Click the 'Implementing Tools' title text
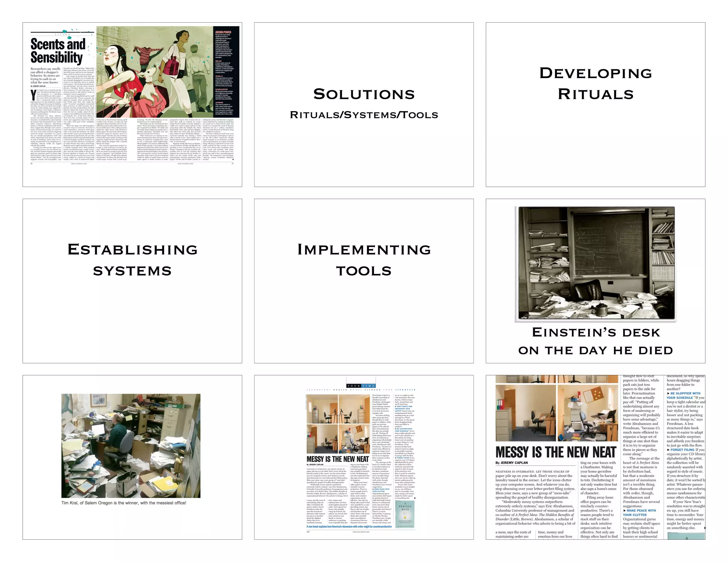Viewport: 728px width, 562px height. (x=364, y=260)
